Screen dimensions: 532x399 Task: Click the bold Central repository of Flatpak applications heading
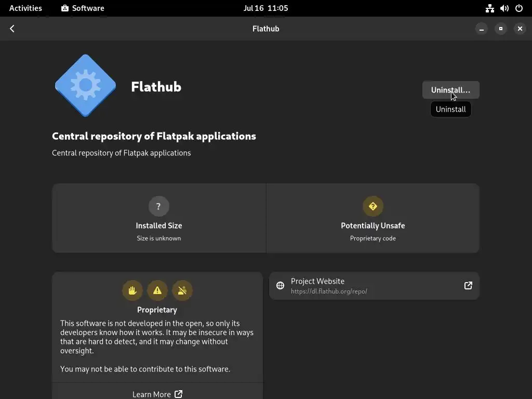pyautogui.click(x=154, y=136)
